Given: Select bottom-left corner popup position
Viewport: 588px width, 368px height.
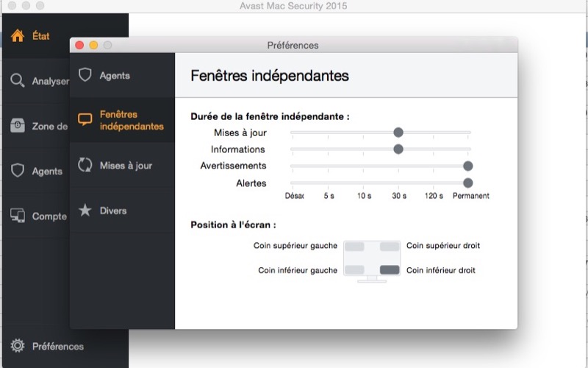Looking at the screenshot, I should click(354, 270).
